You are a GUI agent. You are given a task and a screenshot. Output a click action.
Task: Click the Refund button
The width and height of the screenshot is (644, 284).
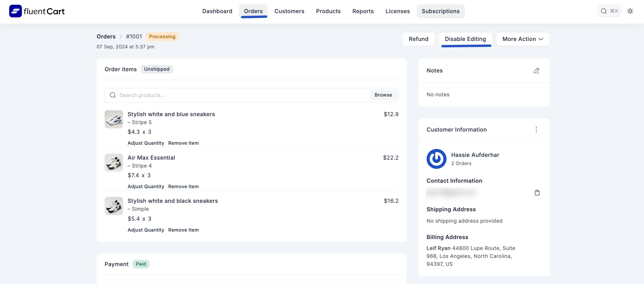coord(418,39)
